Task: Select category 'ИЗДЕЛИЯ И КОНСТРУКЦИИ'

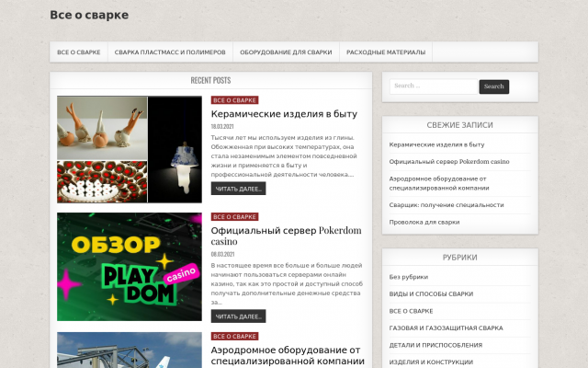Action: [x=431, y=362]
